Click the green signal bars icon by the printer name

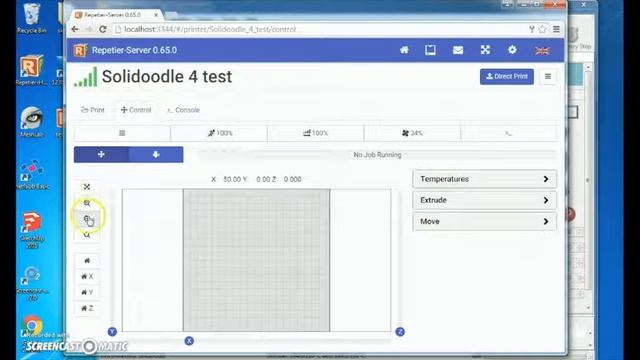[x=86, y=77]
